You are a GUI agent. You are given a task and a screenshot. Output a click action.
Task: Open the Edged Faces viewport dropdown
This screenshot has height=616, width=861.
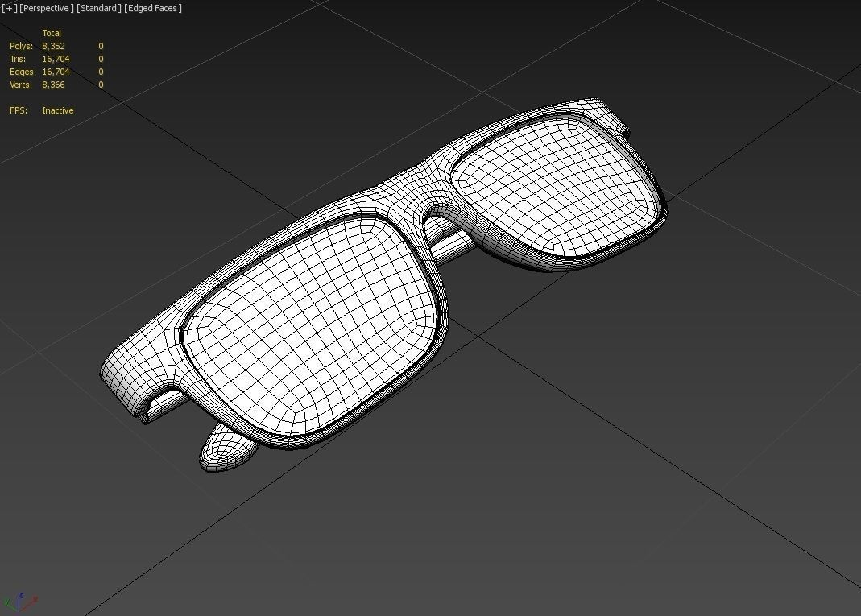point(153,8)
